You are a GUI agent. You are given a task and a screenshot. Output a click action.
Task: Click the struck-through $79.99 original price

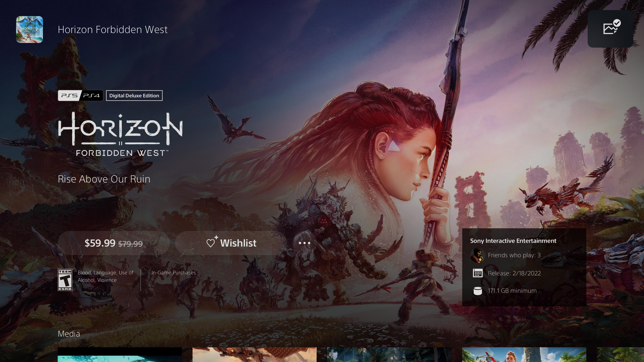(130, 244)
